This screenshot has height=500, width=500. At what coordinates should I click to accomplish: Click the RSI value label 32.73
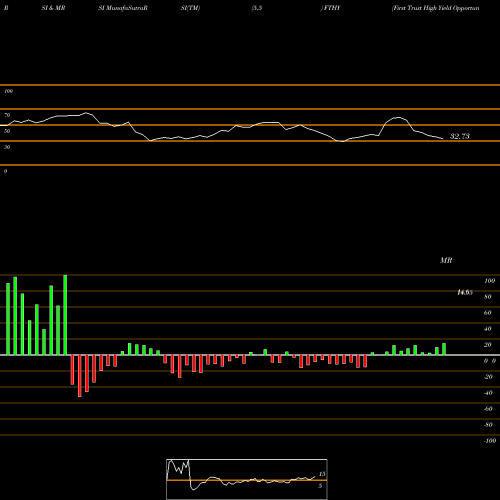pos(460,136)
